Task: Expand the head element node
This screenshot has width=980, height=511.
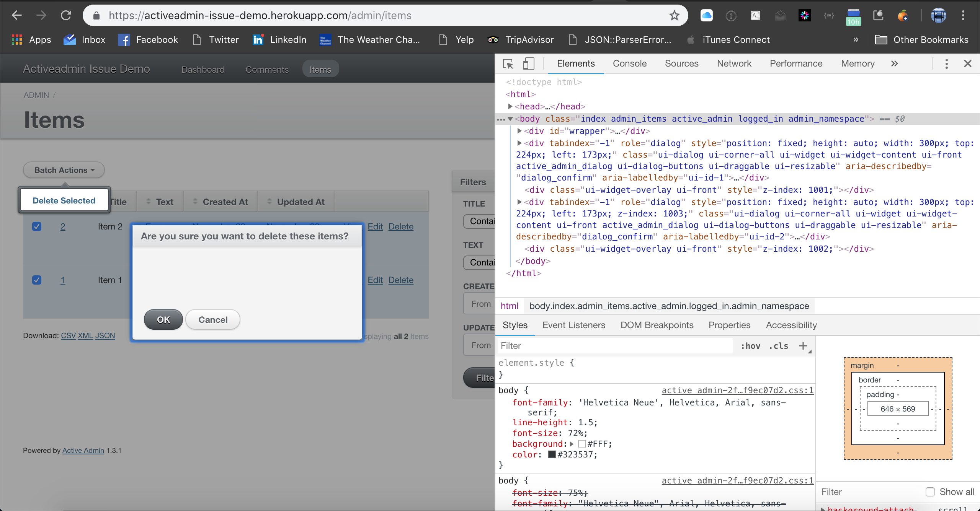Action: [x=511, y=106]
